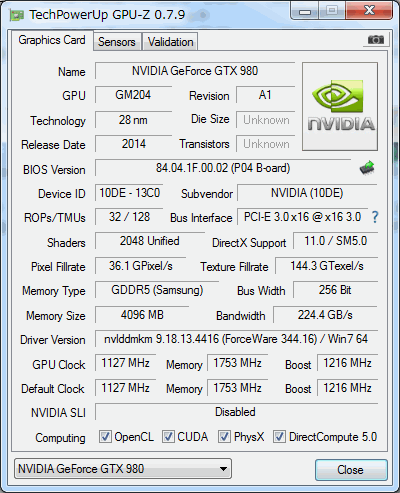
Task: Click the NVIDIA SLI Disabled field
Action: 236,412
